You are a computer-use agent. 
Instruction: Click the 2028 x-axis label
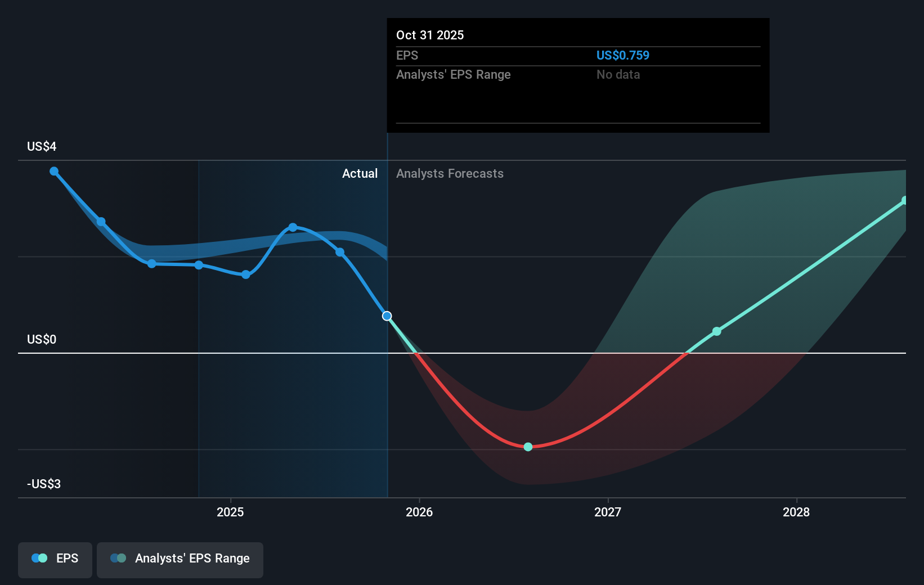pos(796,512)
